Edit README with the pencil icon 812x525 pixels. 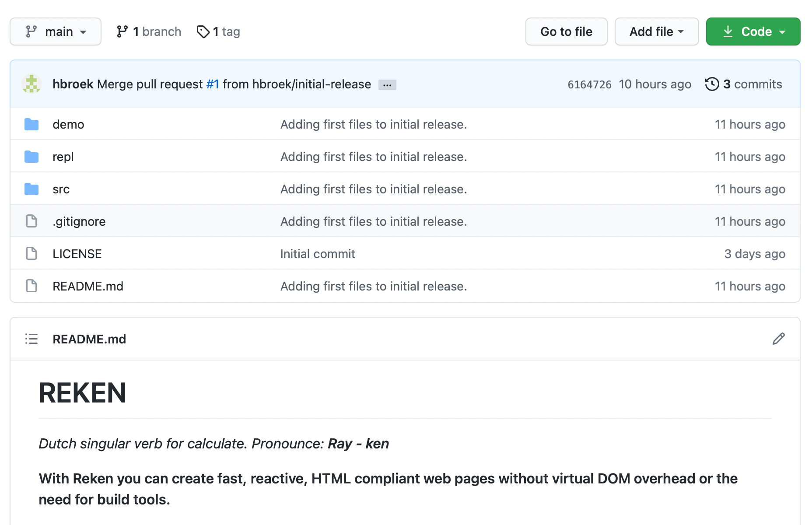tap(778, 339)
